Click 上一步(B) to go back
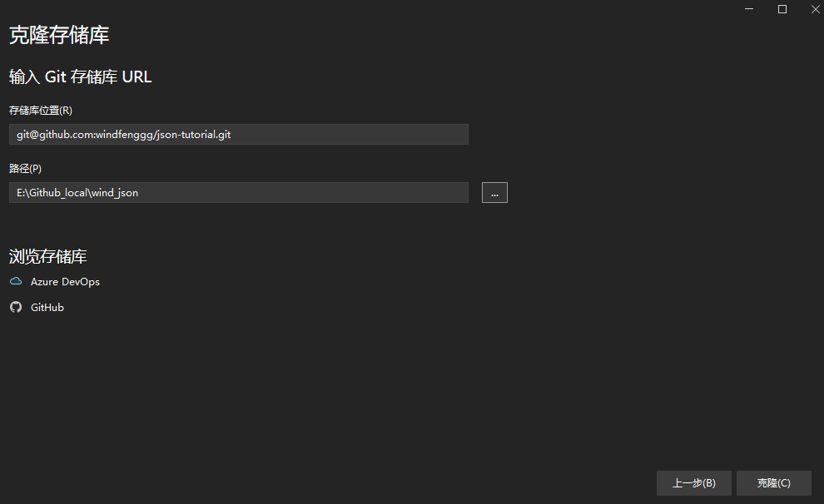Screen dimensions: 824x504 coord(693,482)
